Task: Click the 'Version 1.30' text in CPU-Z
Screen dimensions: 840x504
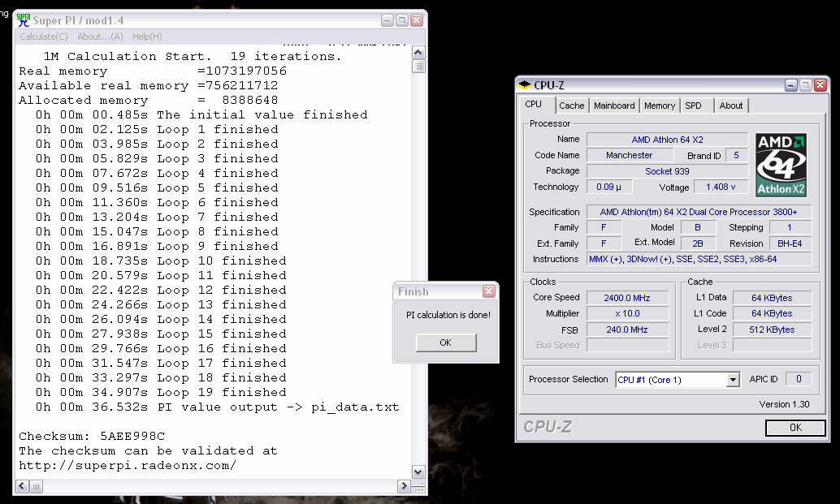Action: pos(784,404)
